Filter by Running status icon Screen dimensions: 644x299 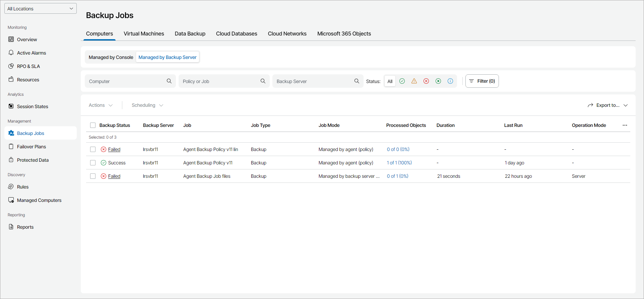click(x=438, y=81)
